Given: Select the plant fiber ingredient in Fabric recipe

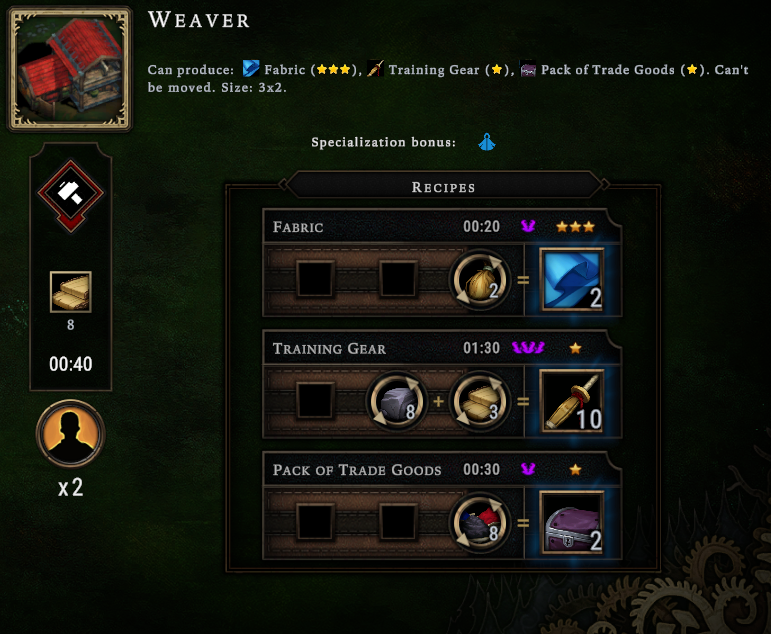Looking at the screenshot, I should click(480, 280).
